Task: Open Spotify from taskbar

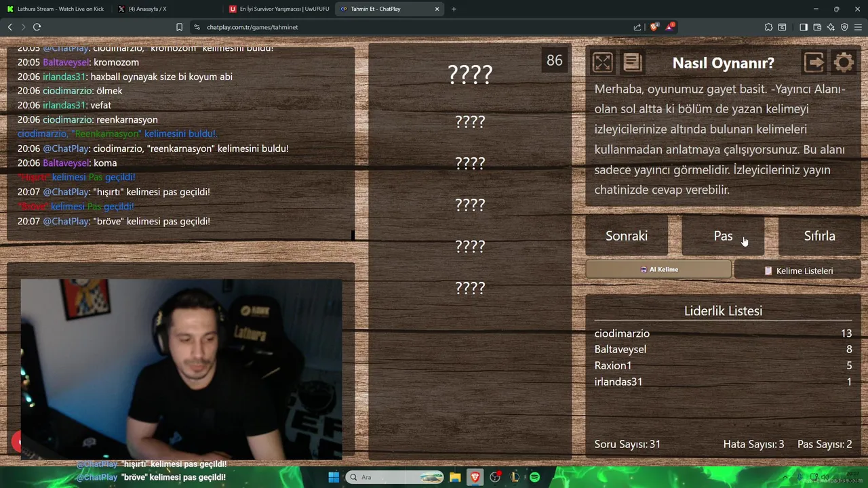Action: [x=534, y=477]
